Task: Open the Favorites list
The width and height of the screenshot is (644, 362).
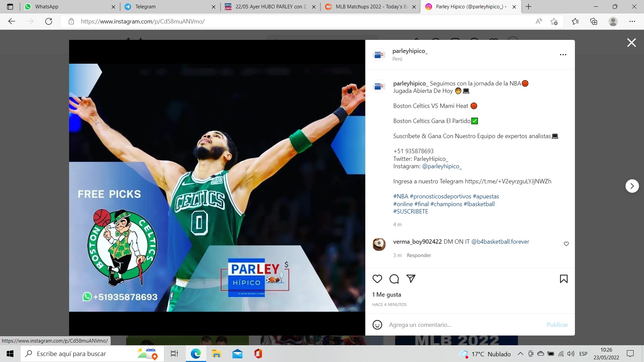Action: click(575, 21)
